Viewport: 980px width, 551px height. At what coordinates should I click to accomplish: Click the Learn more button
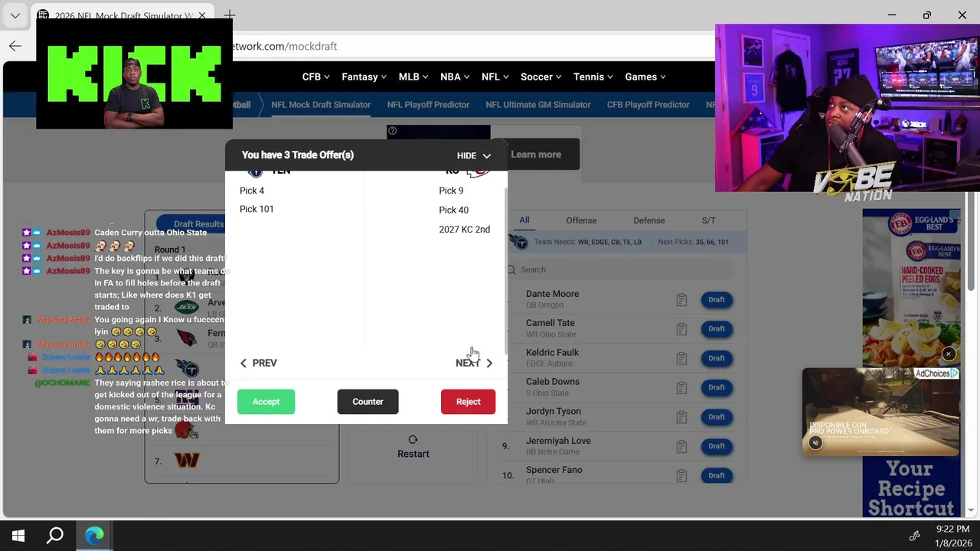(x=536, y=155)
